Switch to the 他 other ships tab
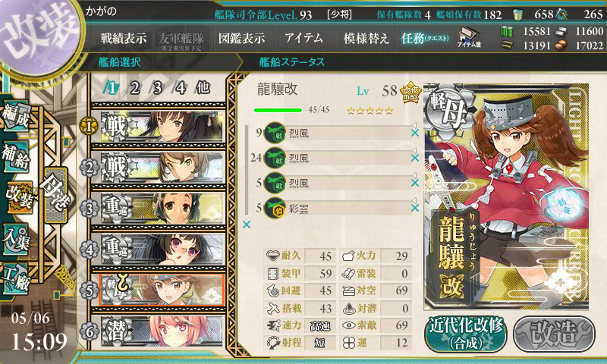 [x=203, y=88]
